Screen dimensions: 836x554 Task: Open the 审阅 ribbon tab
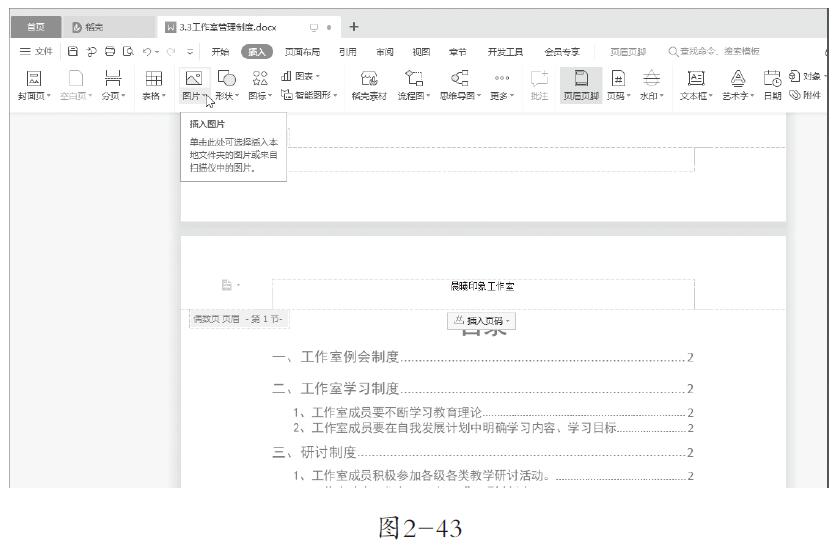(384, 52)
